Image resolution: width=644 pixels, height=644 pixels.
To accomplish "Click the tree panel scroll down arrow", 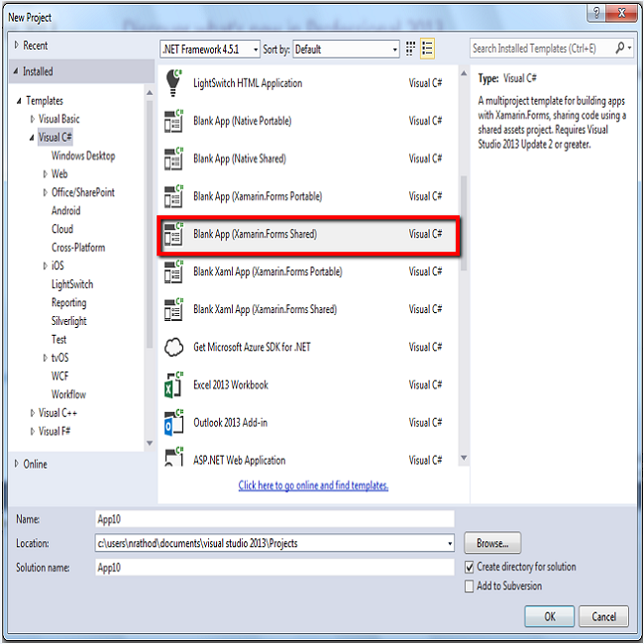I will click(x=150, y=443).
